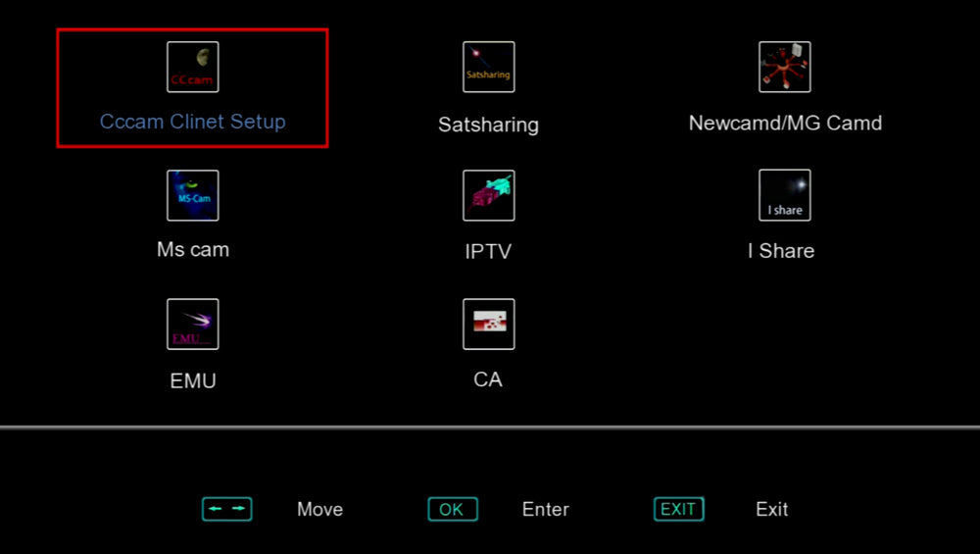Viewport: 980px width, 554px height.
Task: Select the CA card icon
Action: pyautogui.click(x=489, y=324)
